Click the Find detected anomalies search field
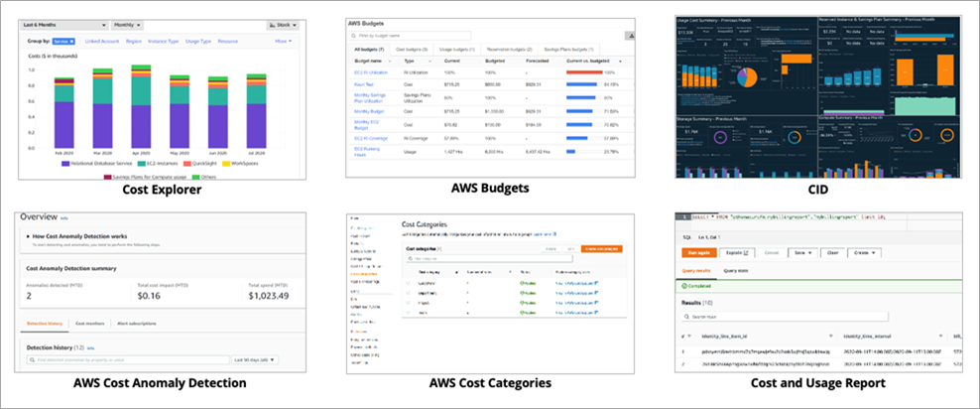The width and height of the screenshot is (980, 409). point(128,360)
